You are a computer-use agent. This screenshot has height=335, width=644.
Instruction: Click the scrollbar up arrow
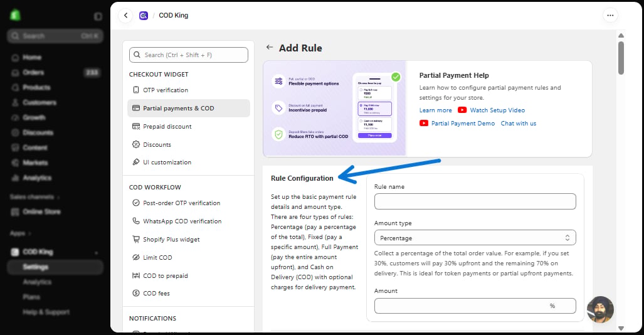(x=621, y=35)
